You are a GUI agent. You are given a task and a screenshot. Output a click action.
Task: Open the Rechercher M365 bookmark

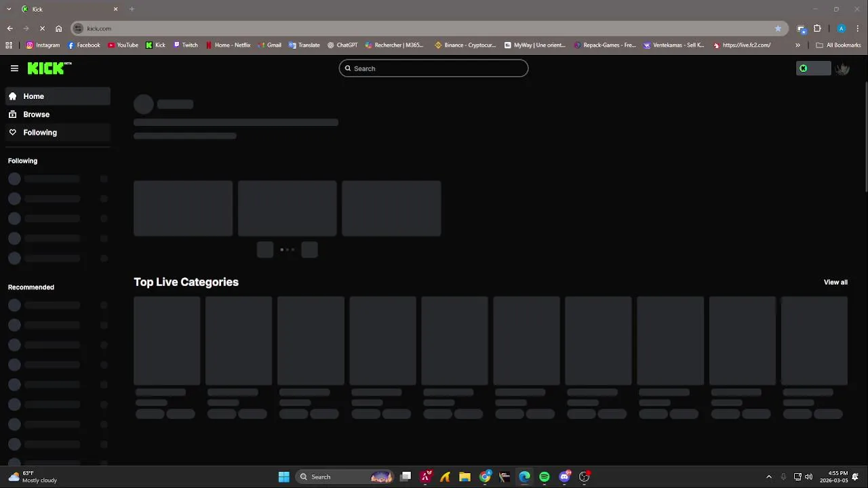(395, 45)
